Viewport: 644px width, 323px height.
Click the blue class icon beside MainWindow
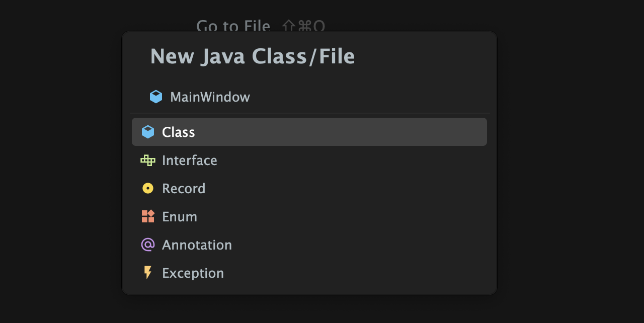point(156,97)
